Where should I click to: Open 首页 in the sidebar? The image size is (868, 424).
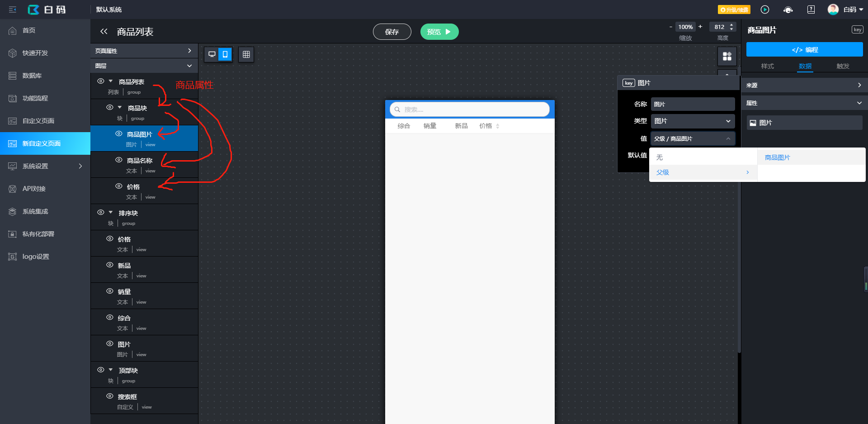click(45, 30)
